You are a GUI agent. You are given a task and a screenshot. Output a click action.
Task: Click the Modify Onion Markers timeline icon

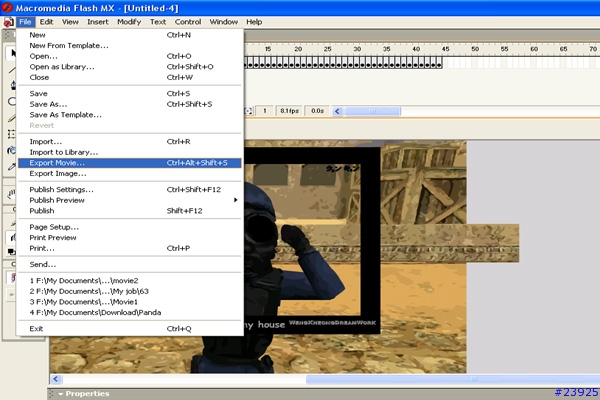click(x=249, y=111)
